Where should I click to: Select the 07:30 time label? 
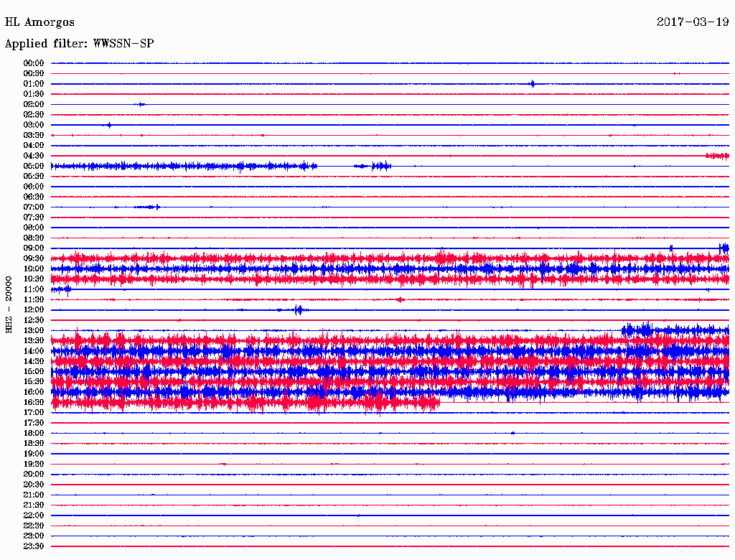pyautogui.click(x=34, y=217)
